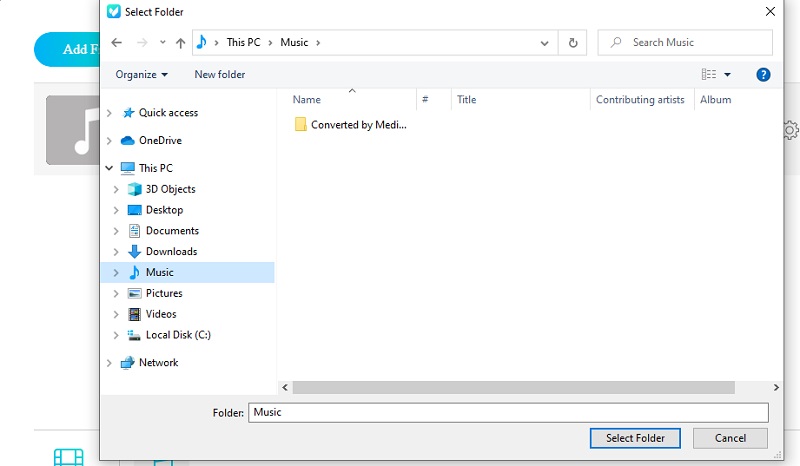Open OneDrive in the navigation pane

160,140
